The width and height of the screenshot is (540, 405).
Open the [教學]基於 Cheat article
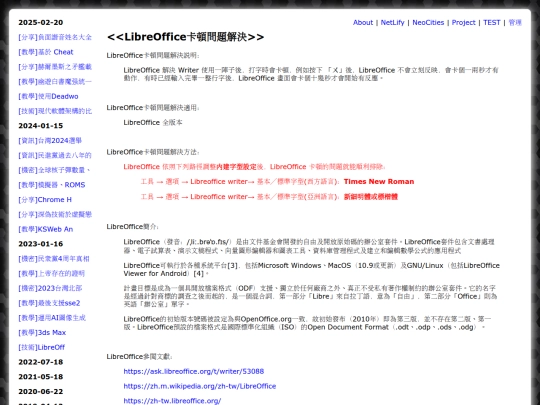click(46, 52)
